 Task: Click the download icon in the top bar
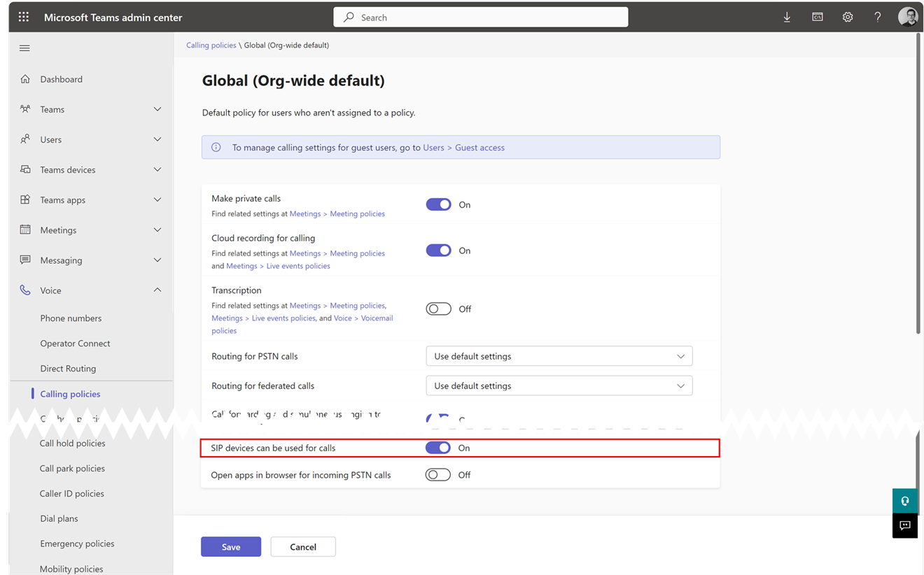pos(787,16)
